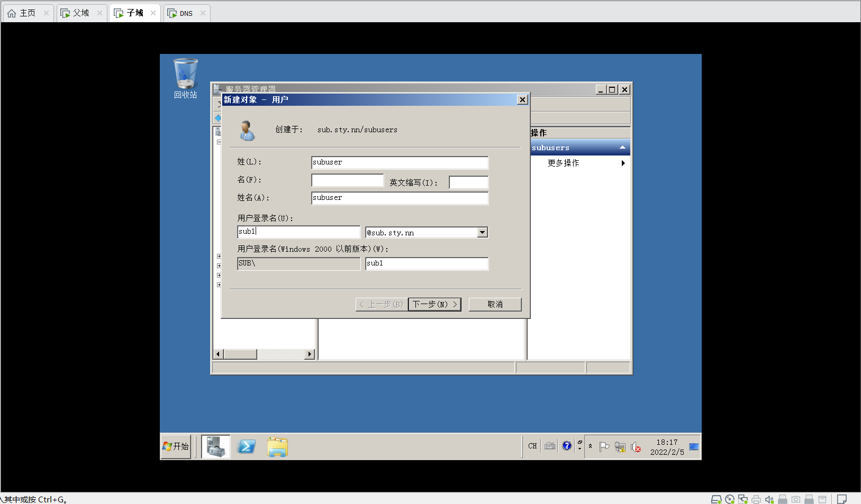This screenshot has width=861, height=504.
Task: Open Windows Explorer folder icon in taskbar
Action: click(277, 447)
